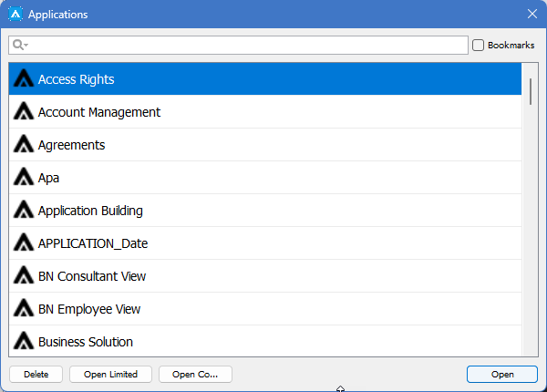Viewport: 547px width, 392px height.
Task: Click the Apa application icon
Action: [x=24, y=178]
